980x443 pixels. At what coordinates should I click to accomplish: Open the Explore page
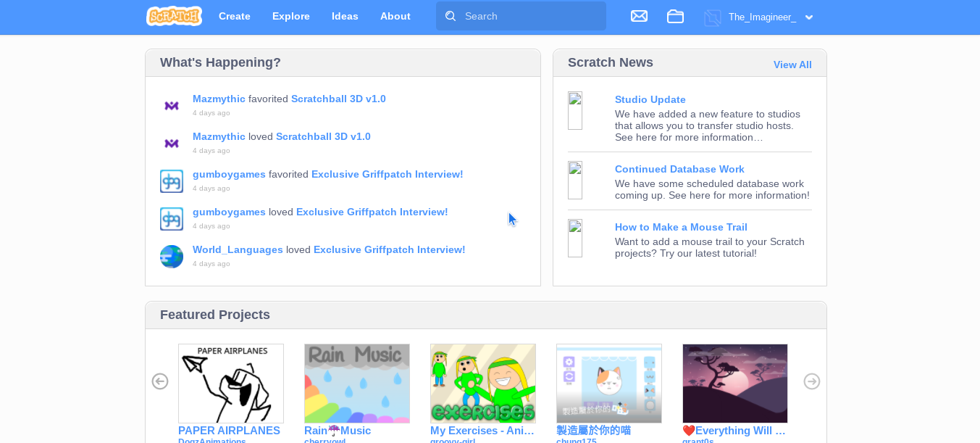click(290, 15)
